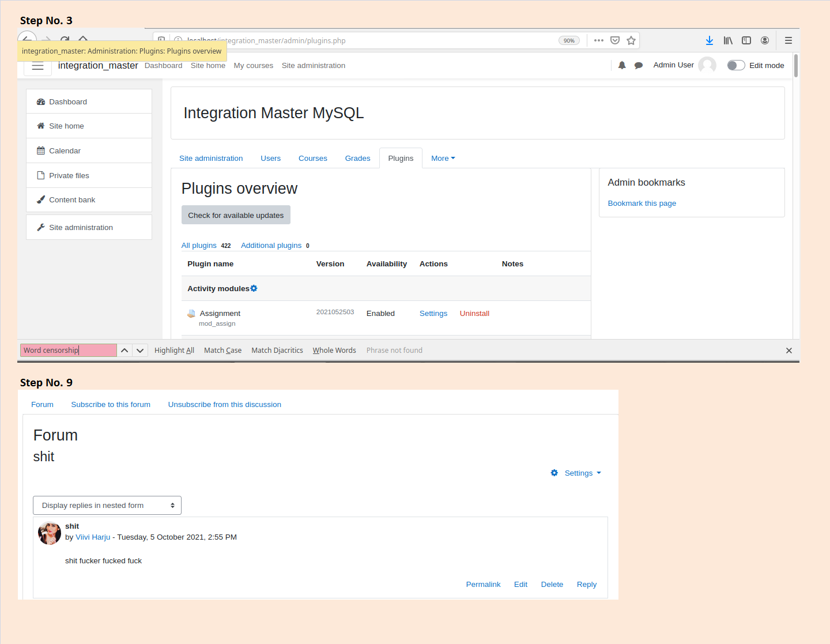Click Delete on the forum post
The image size is (830, 644).
pos(552,584)
